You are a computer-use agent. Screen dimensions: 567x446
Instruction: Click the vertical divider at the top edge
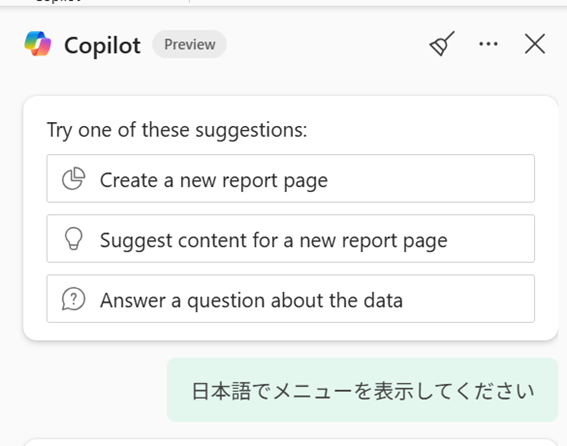pyautogui.click(x=189, y=1)
